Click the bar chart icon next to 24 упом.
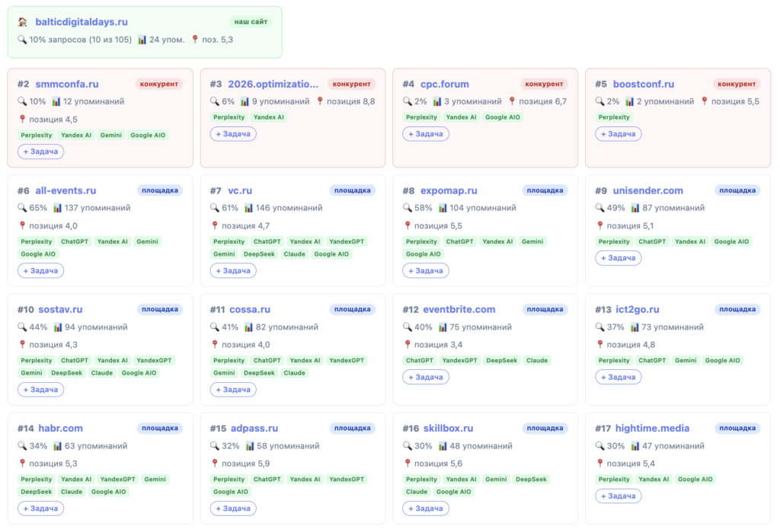Image resolution: width=780 pixels, height=532 pixels. tap(142, 40)
